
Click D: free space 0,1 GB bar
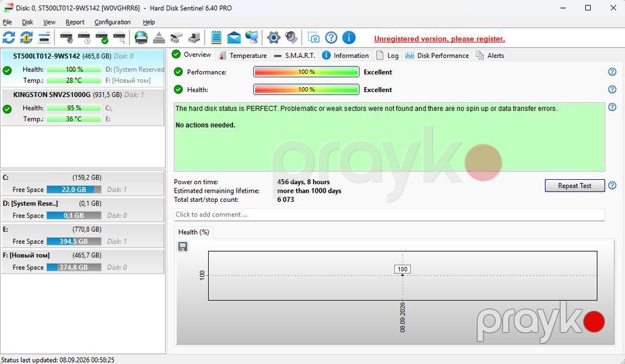click(74, 215)
